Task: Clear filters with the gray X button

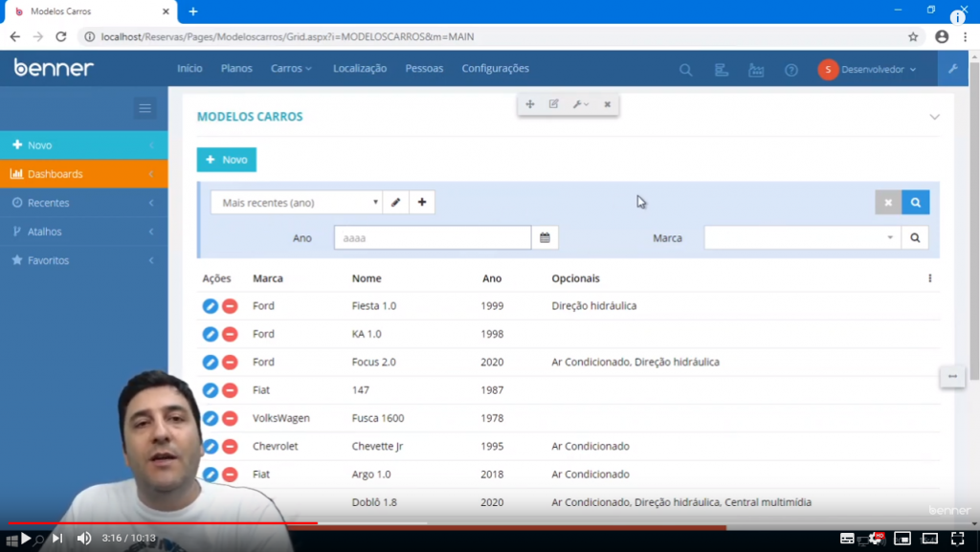Action: point(888,203)
